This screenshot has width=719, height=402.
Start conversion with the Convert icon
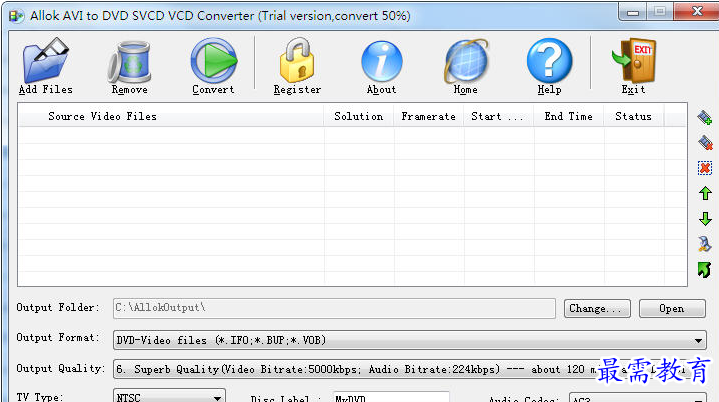point(214,61)
